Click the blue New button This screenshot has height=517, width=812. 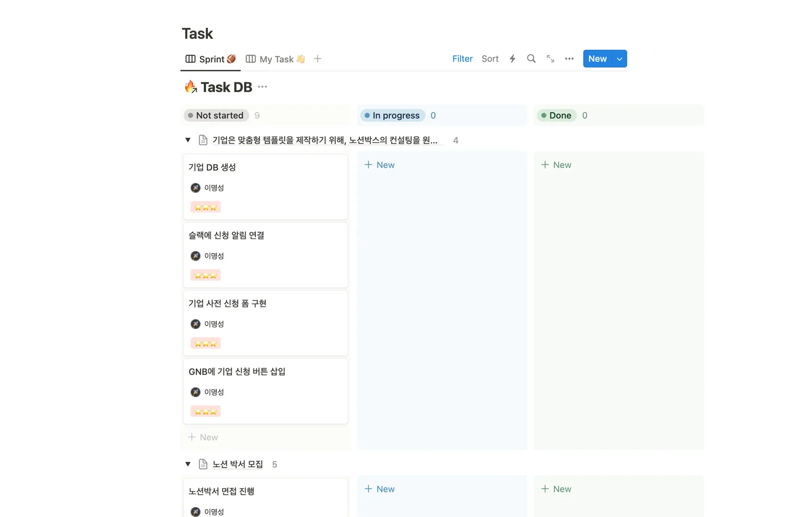pyautogui.click(x=597, y=58)
